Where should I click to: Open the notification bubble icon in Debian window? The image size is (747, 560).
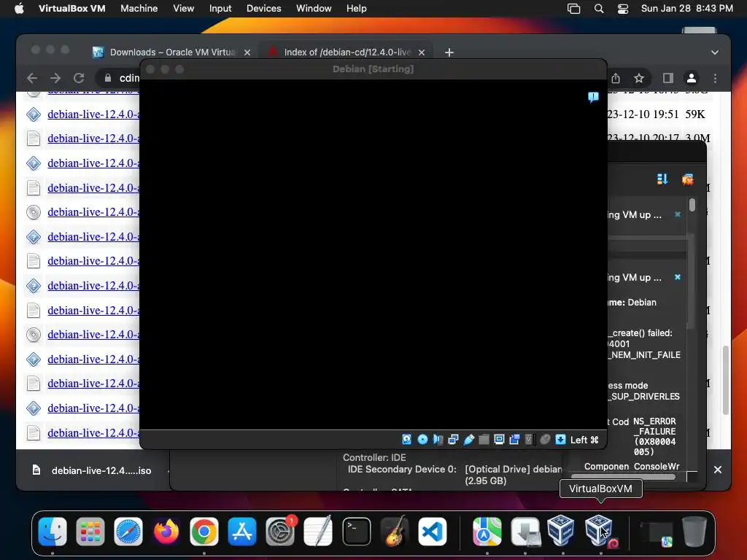[593, 98]
